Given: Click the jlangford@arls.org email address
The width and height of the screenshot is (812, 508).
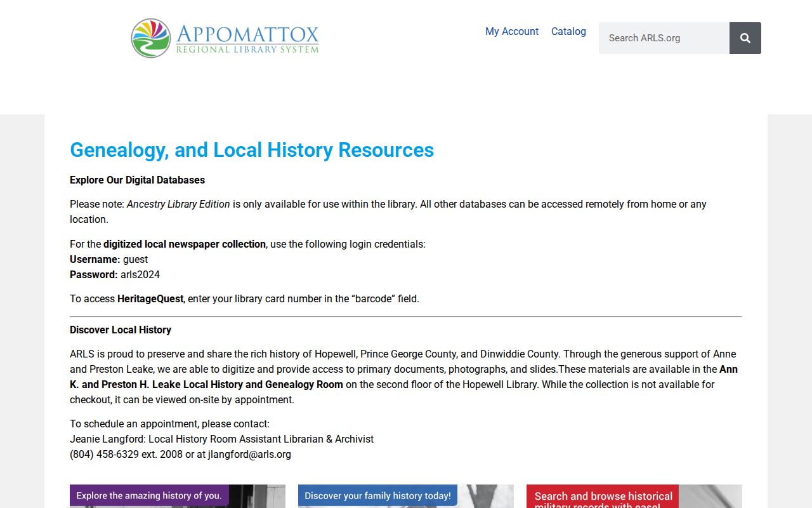Looking at the screenshot, I should coord(249,454).
